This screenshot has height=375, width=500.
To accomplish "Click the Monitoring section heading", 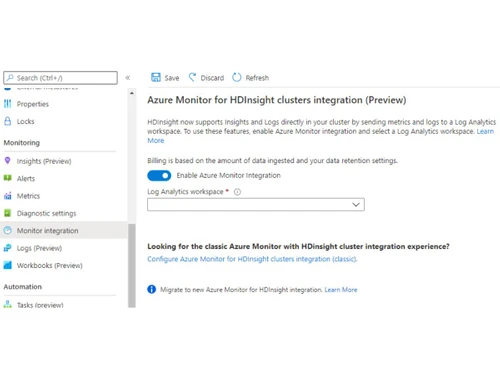I will point(22,143).
